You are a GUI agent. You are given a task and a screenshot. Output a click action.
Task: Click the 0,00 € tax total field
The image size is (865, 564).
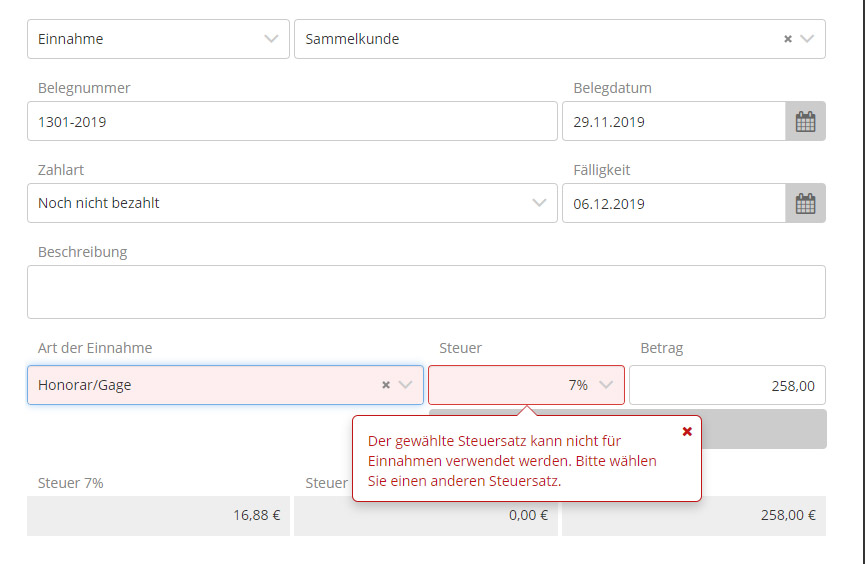425,516
